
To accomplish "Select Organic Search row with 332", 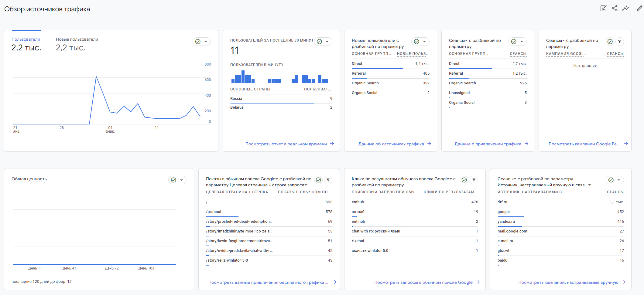I will 391,83.
